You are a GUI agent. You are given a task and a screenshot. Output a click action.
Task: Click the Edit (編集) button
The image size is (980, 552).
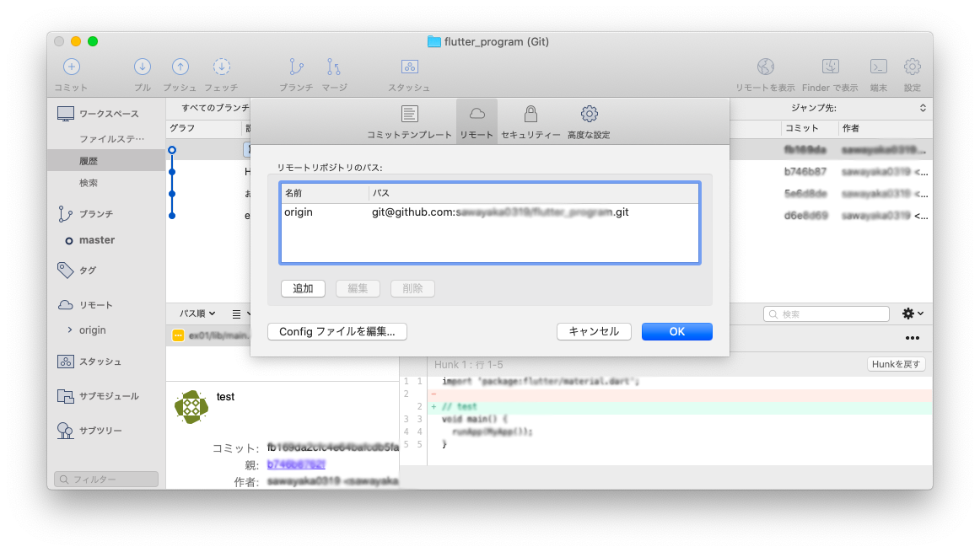pos(358,288)
